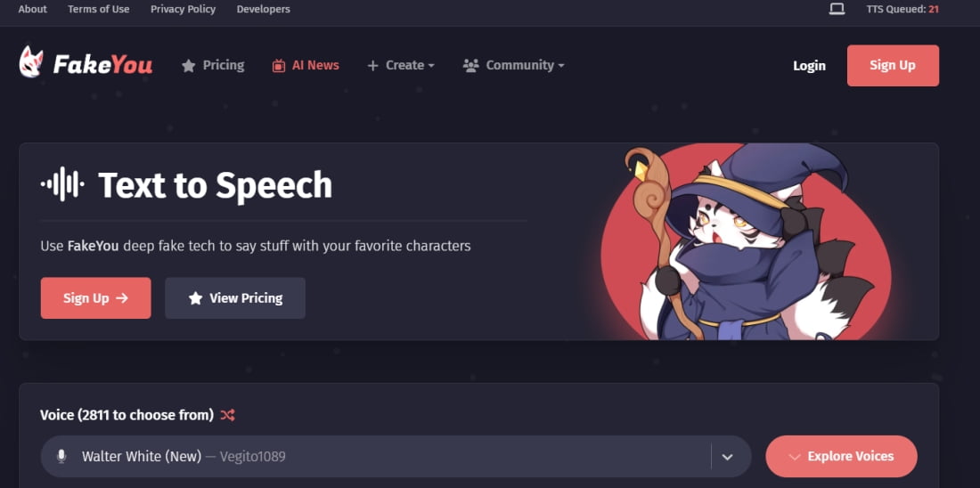
Task: Click the AI News calendar icon
Action: 279,66
